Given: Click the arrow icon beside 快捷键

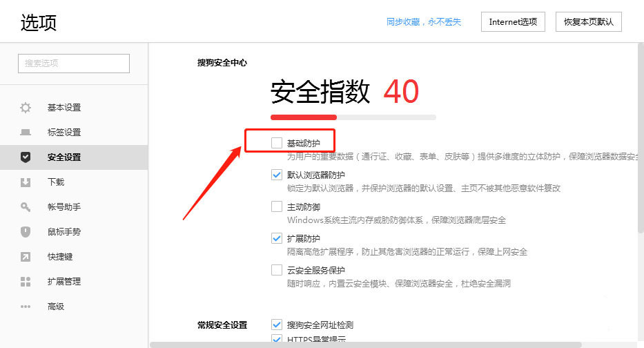Looking at the screenshot, I should (26, 257).
